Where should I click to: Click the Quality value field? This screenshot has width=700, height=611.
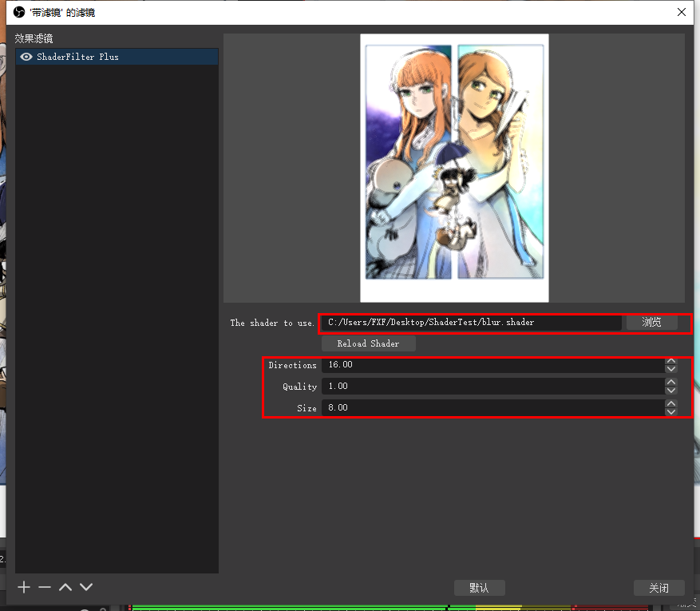click(492, 387)
